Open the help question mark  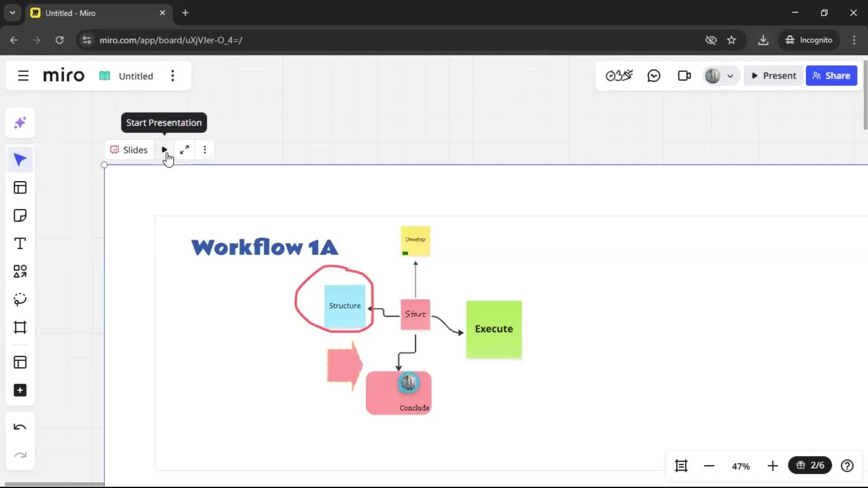coord(847,466)
